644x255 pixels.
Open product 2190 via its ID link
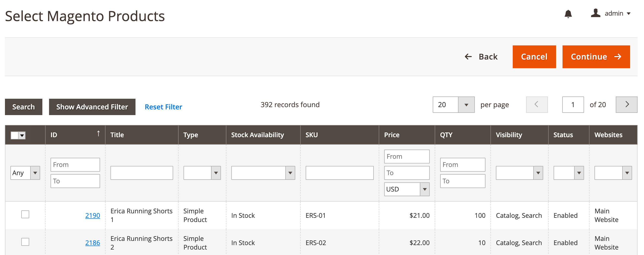pyautogui.click(x=92, y=215)
